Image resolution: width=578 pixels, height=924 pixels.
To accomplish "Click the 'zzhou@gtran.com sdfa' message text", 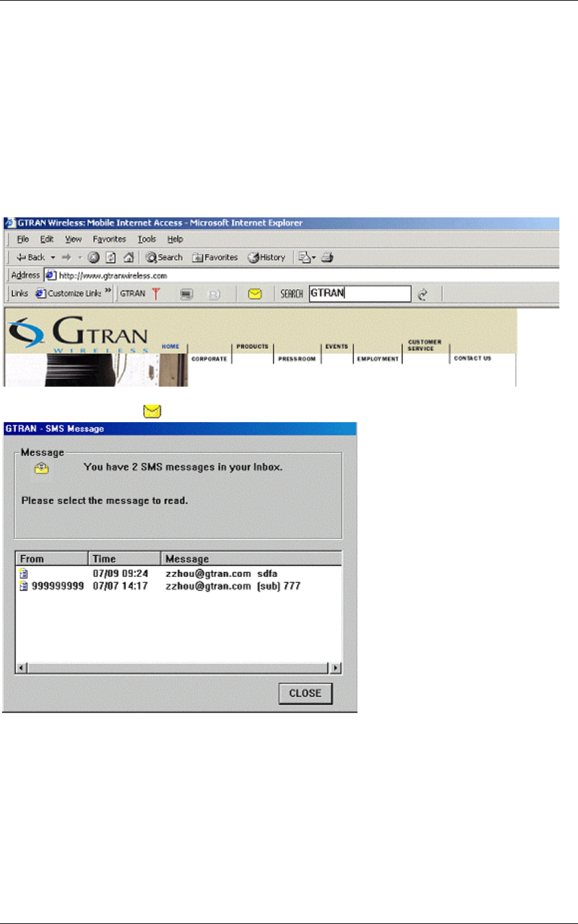I will (221, 573).
